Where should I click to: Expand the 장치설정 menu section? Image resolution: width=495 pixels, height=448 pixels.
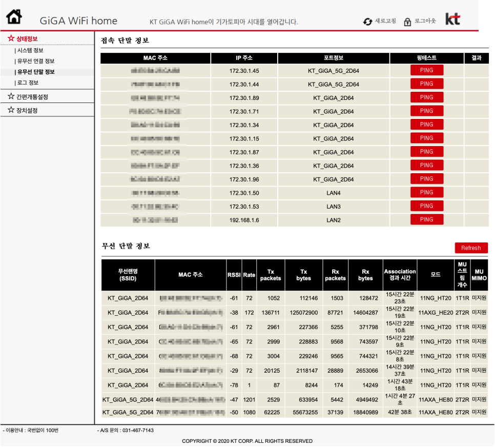[x=27, y=111]
